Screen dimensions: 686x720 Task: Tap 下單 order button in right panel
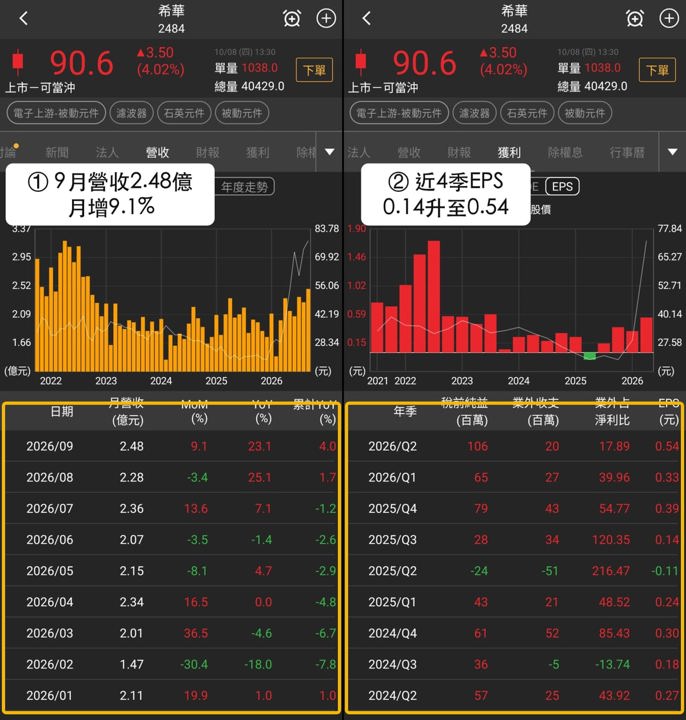tap(657, 70)
